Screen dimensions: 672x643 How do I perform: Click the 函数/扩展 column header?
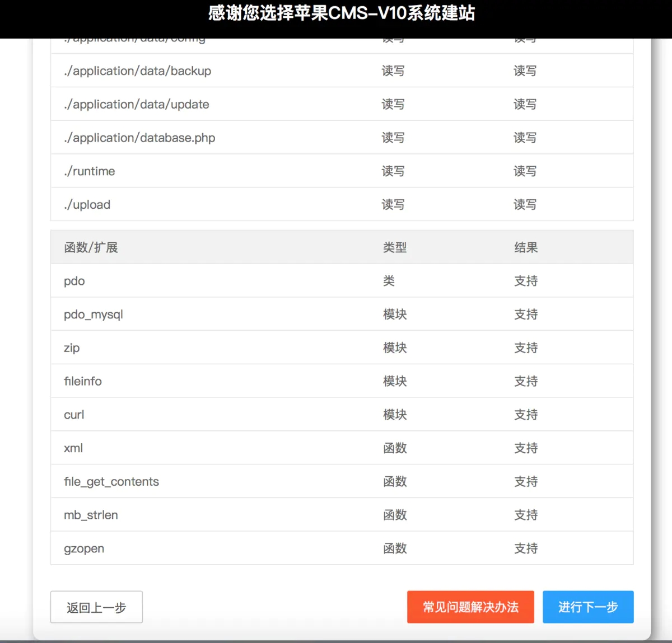(91, 247)
